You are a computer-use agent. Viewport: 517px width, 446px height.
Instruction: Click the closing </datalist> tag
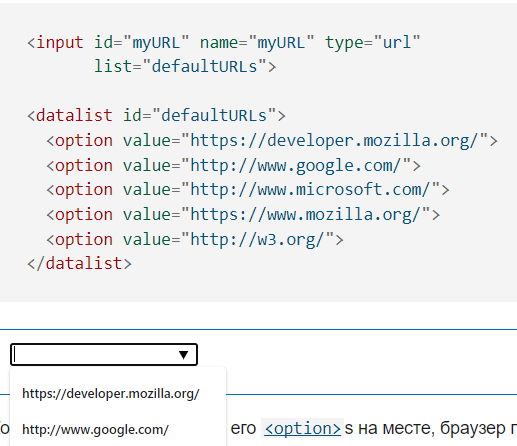(x=79, y=263)
